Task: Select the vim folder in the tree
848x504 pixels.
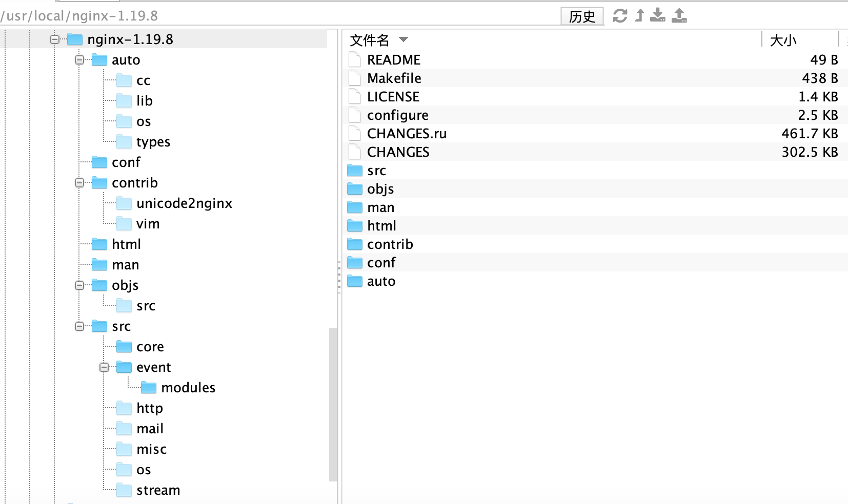Action: (x=138, y=224)
